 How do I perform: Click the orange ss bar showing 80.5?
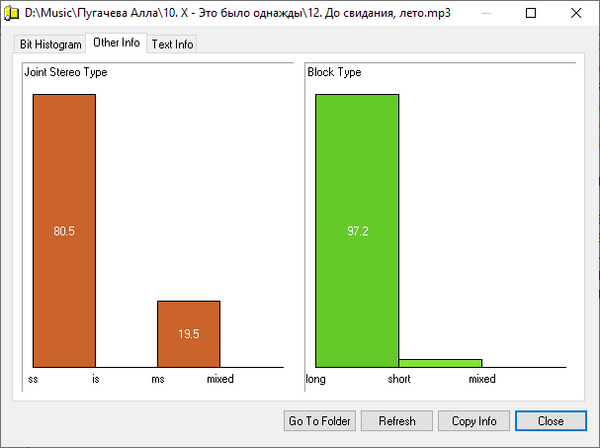(64, 230)
